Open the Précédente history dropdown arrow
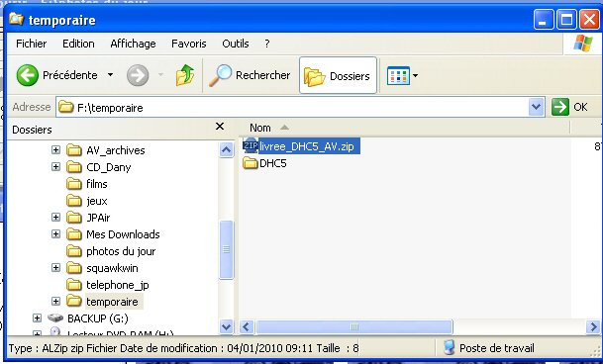Viewport: 603px width, 364px height. tap(110, 74)
